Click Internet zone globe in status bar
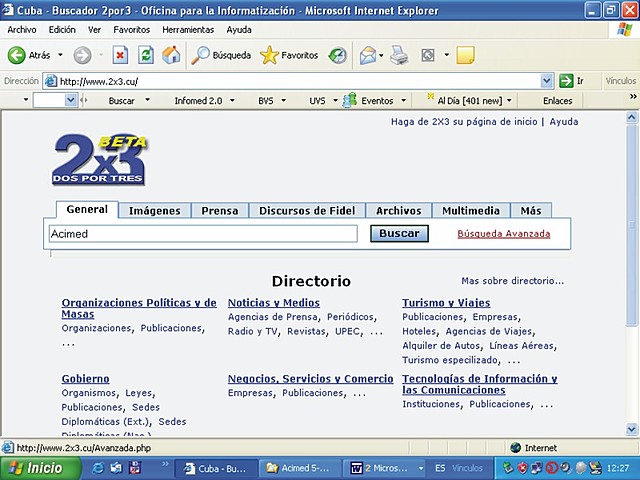 516,448
